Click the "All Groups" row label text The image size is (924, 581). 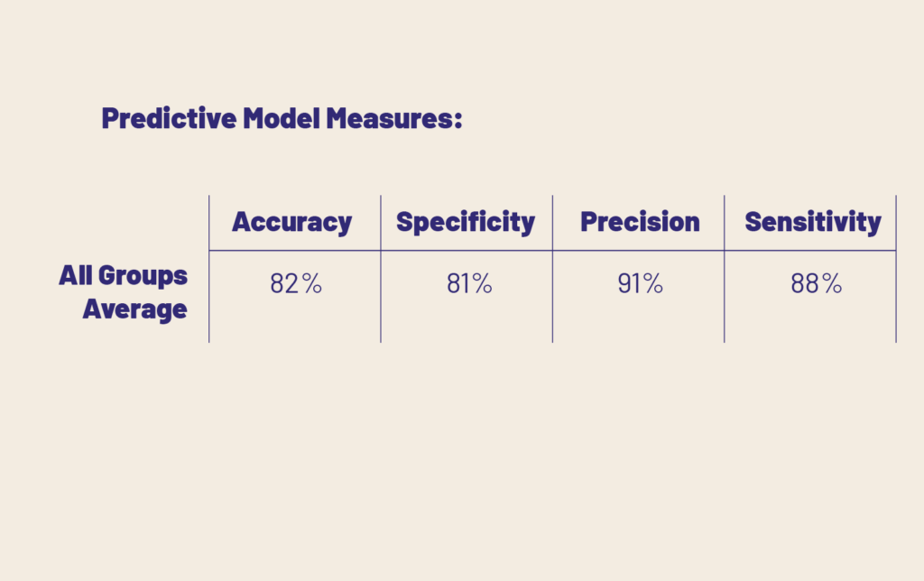123,275
